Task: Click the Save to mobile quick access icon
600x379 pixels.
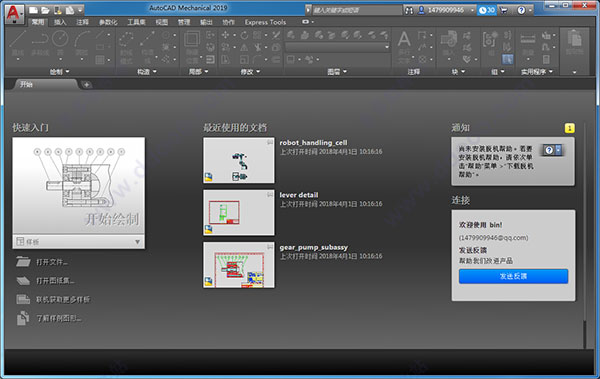Action: [x=57, y=10]
